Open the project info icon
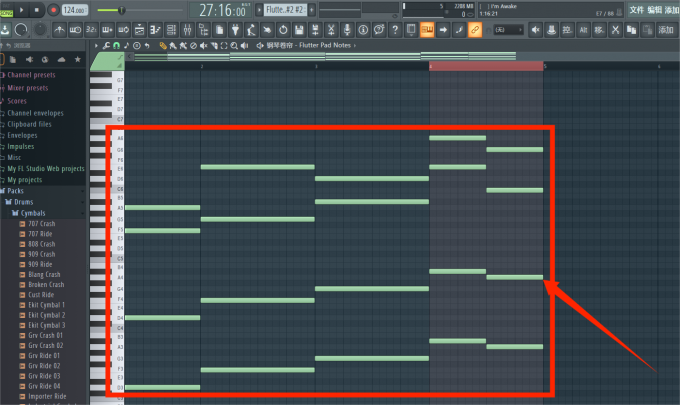Screen dimensions: 680x405 363,30
